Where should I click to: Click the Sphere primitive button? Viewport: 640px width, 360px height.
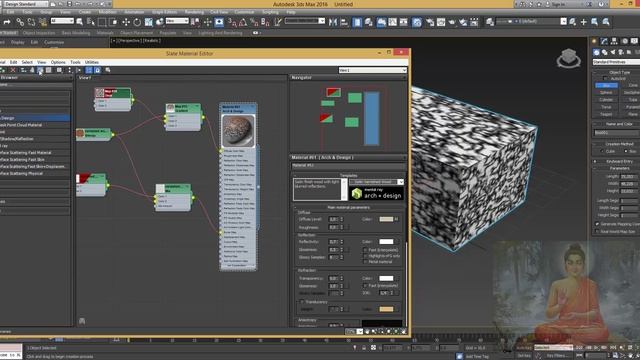click(x=606, y=93)
